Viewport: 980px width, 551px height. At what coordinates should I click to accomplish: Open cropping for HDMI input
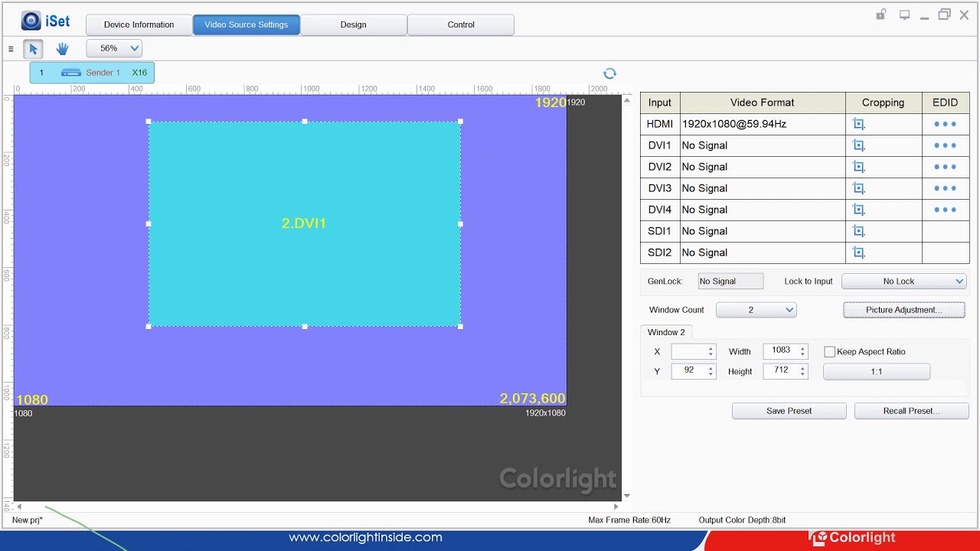point(858,124)
